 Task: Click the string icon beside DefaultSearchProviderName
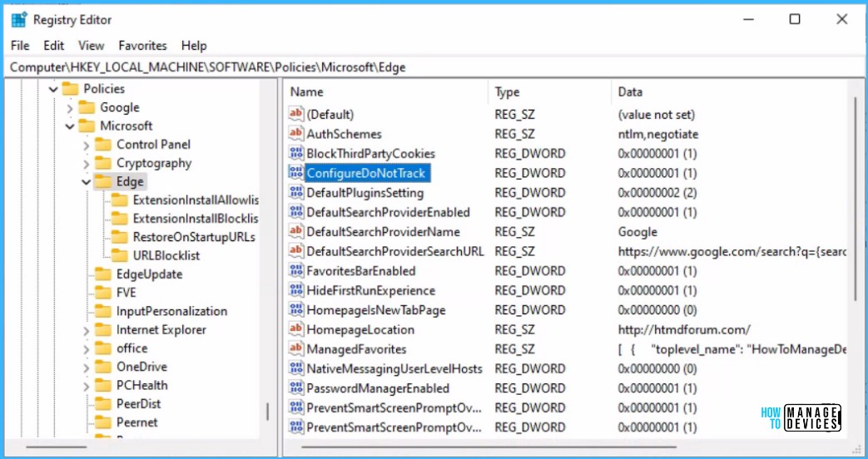tap(296, 231)
